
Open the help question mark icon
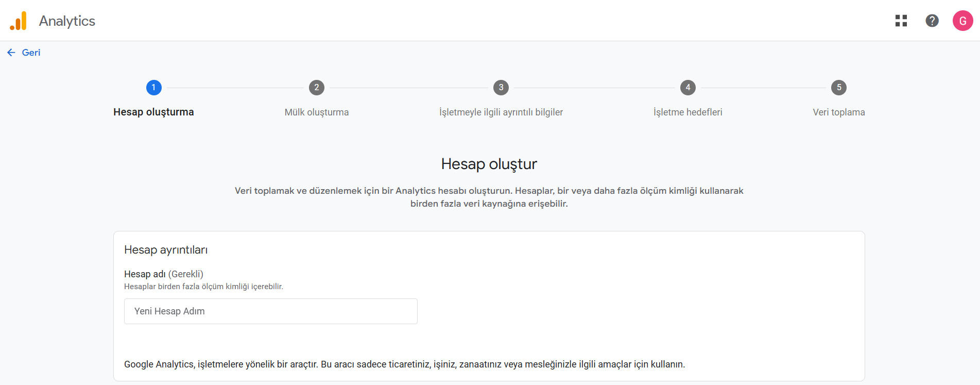(932, 21)
